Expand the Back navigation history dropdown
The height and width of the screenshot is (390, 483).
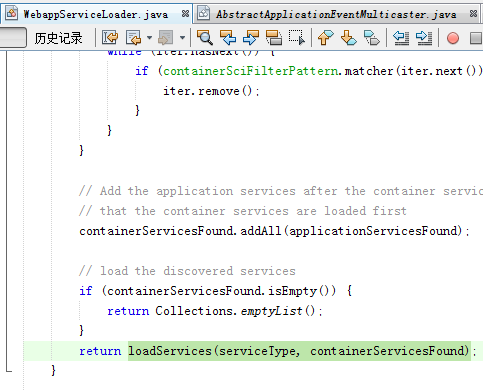tap(150, 38)
